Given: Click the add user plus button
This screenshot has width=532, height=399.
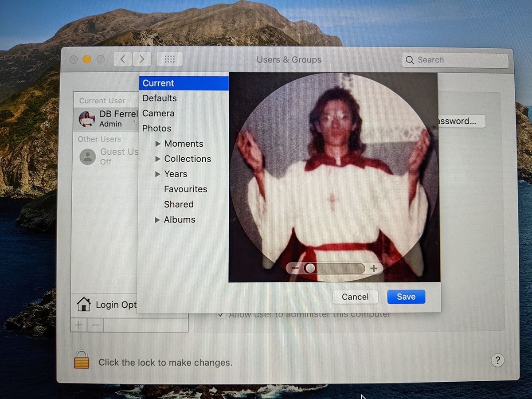Looking at the screenshot, I should coord(79,325).
